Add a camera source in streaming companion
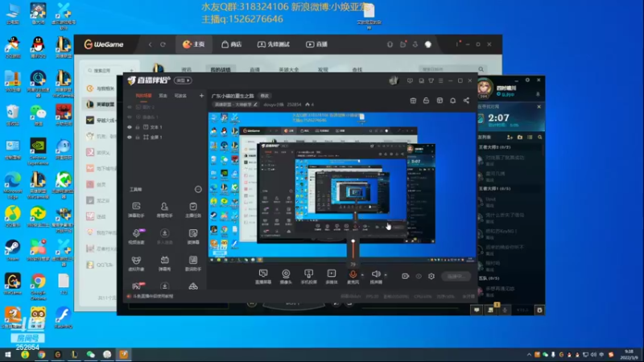Image resolution: width=644 pixels, height=362 pixels. pos(286,274)
